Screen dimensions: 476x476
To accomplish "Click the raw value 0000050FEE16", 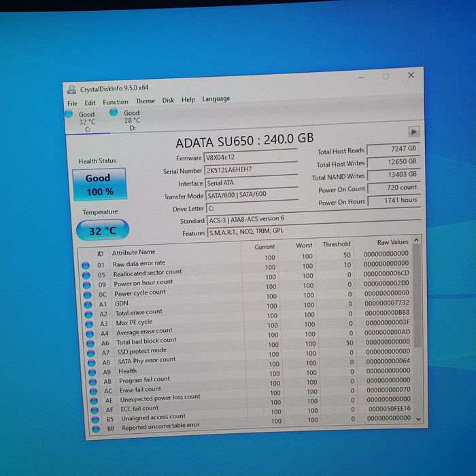I will [390, 409].
